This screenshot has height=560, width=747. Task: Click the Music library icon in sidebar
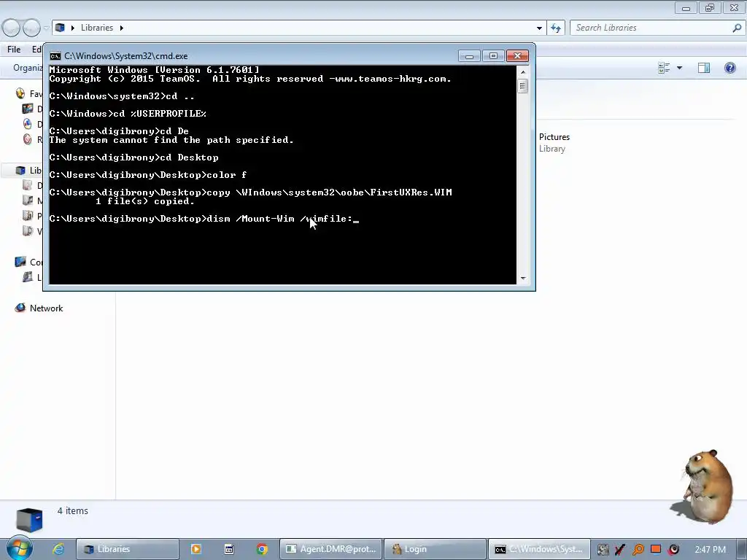click(x=28, y=201)
